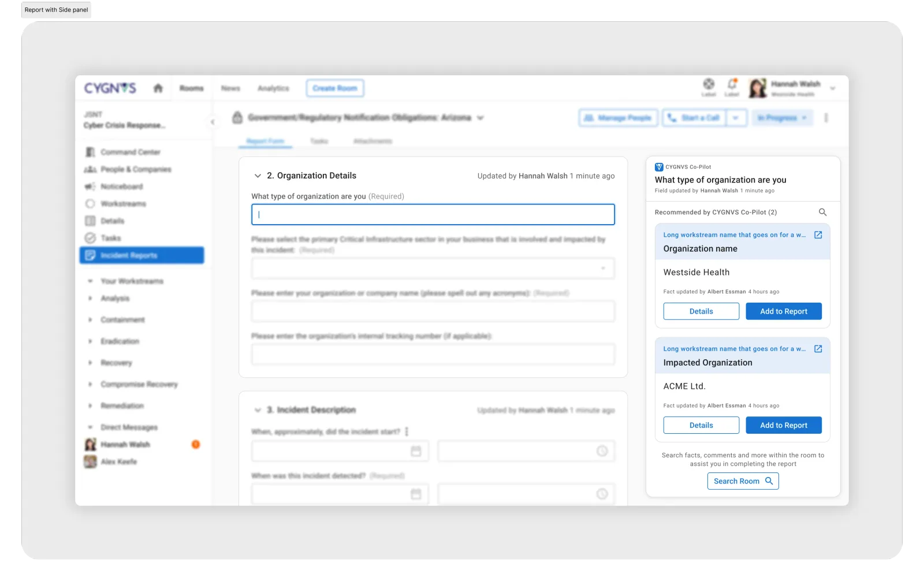Click the Search Room button
This screenshot has width=924, height=581.
tap(743, 481)
